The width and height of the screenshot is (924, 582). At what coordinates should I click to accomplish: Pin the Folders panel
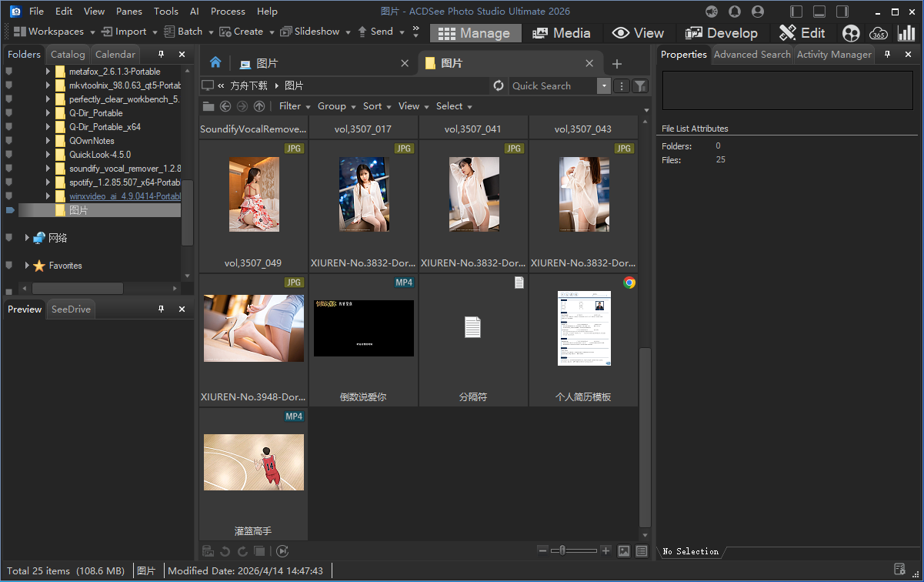click(161, 54)
